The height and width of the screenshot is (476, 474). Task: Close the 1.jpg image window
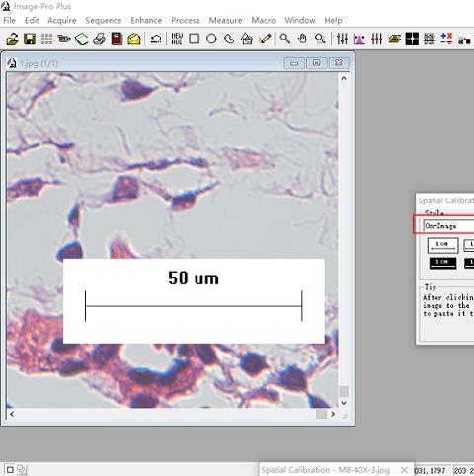click(x=339, y=63)
